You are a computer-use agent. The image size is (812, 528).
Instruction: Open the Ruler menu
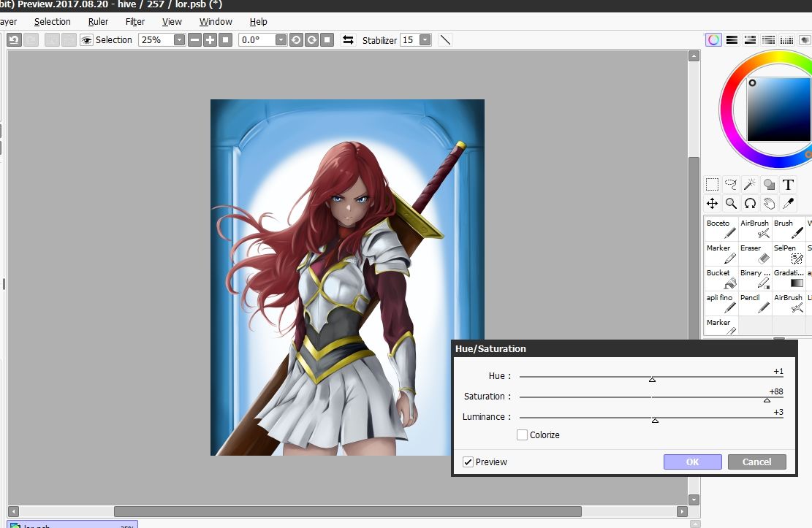(x=99, y=22)
